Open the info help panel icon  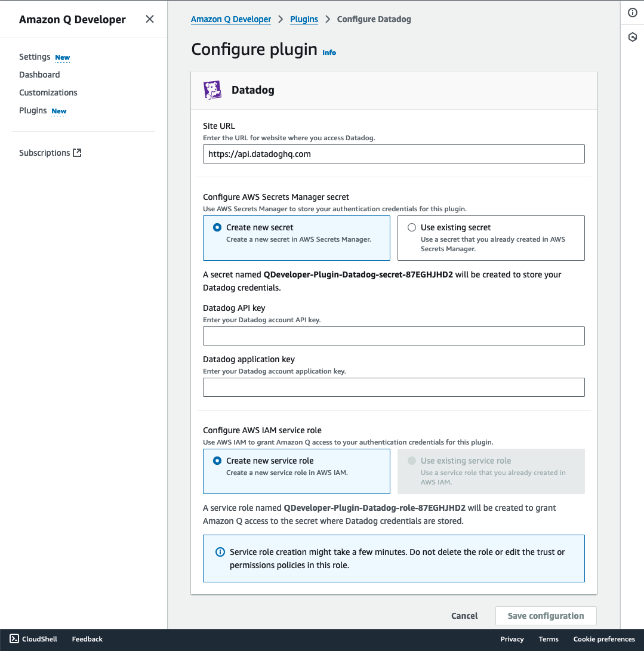632,13
